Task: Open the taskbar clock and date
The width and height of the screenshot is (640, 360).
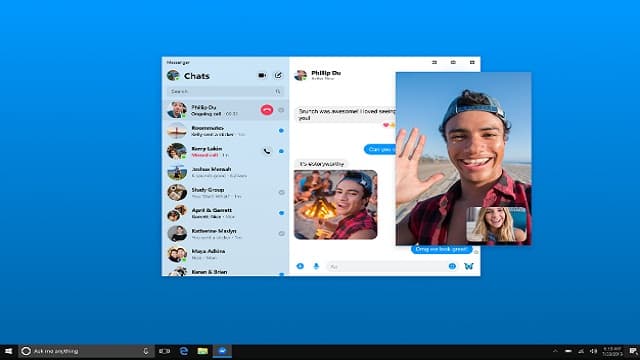Action: coord(612,351)
